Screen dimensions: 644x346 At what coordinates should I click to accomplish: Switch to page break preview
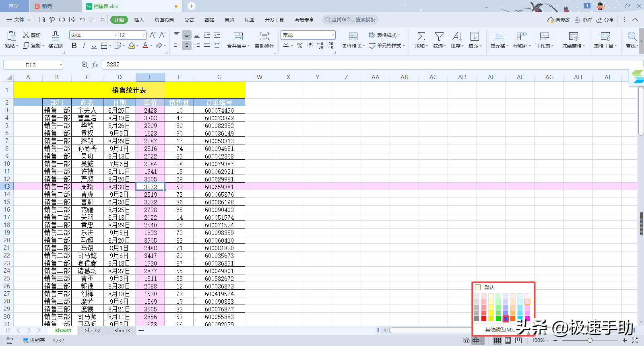click(x=518, y=340)
